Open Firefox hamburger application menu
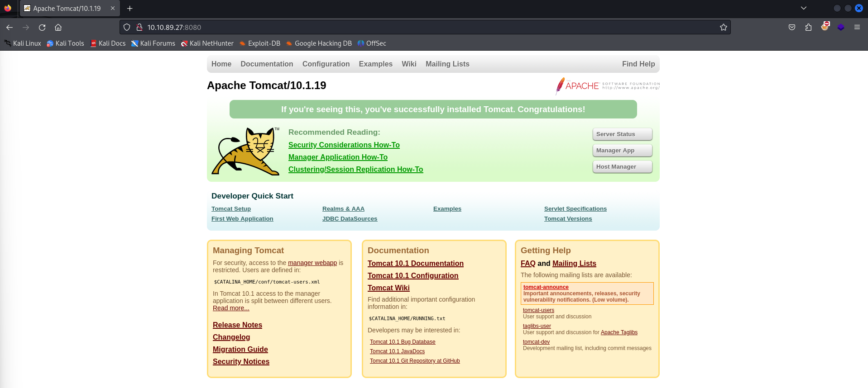Image resolution: width=868 pixels, height=388 pixels. coord(857,28)
